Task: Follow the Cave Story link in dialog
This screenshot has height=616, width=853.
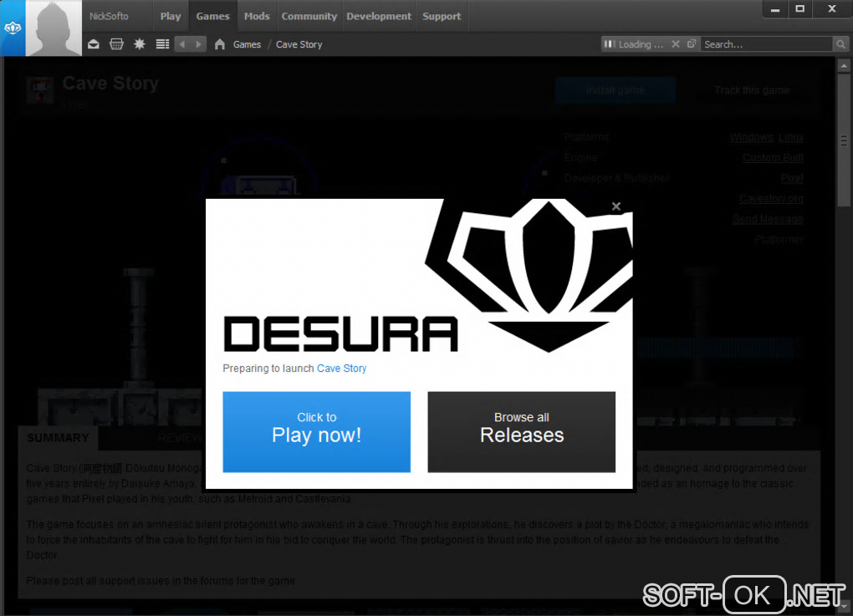Action: coord(342,368)
